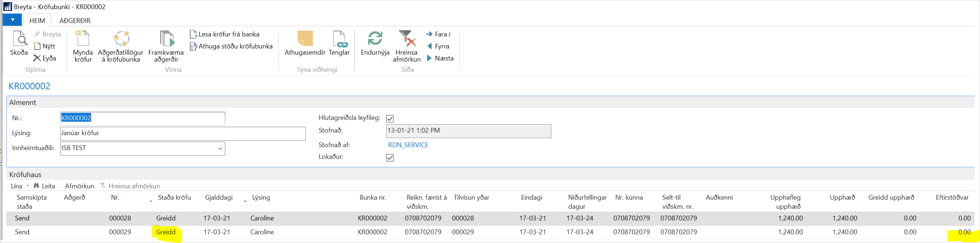980x243 pixels.
Task: Switch to the AÐGERÐIR tab
Action: coord(75,20)
